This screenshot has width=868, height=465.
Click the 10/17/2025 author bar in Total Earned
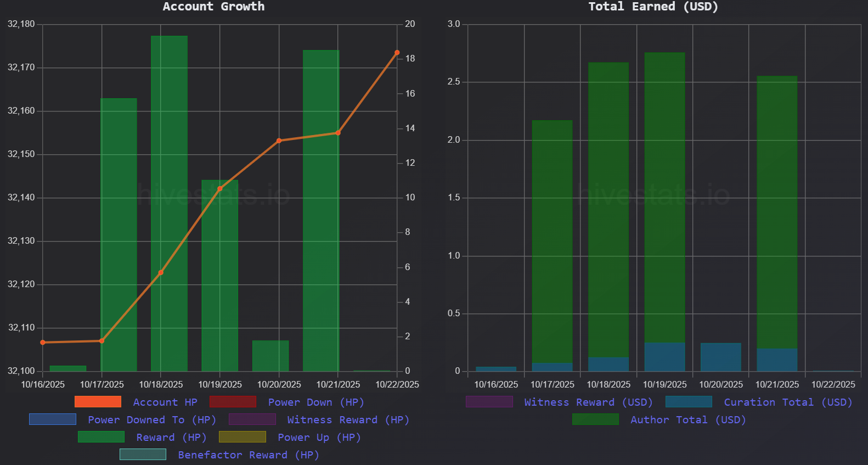[552, 242]
